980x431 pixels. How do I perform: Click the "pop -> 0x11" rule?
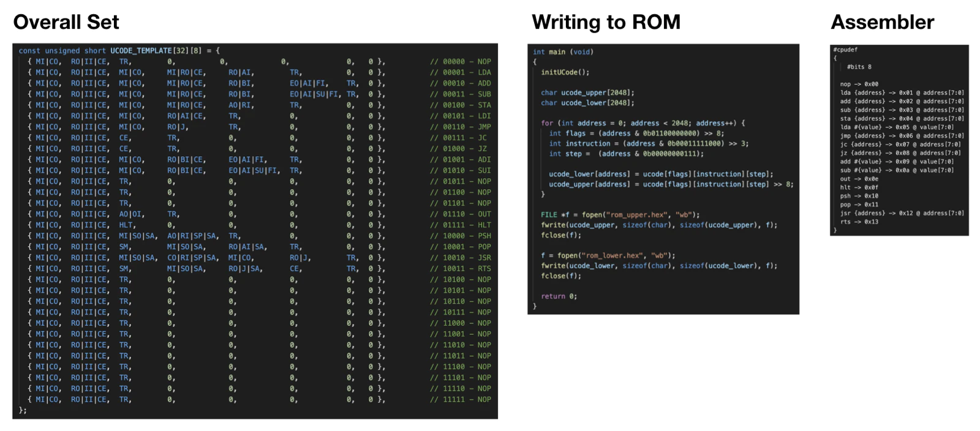point(859,204)
